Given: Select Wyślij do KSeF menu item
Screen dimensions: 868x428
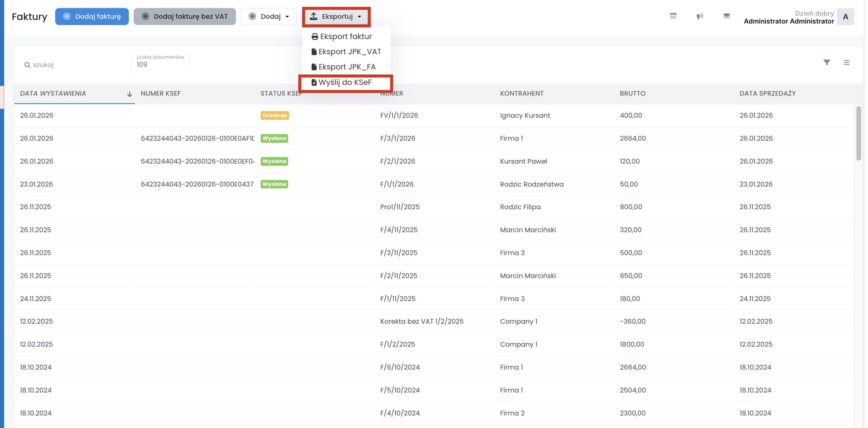Looking at the screenshot, I should click(x=345, y=82).
